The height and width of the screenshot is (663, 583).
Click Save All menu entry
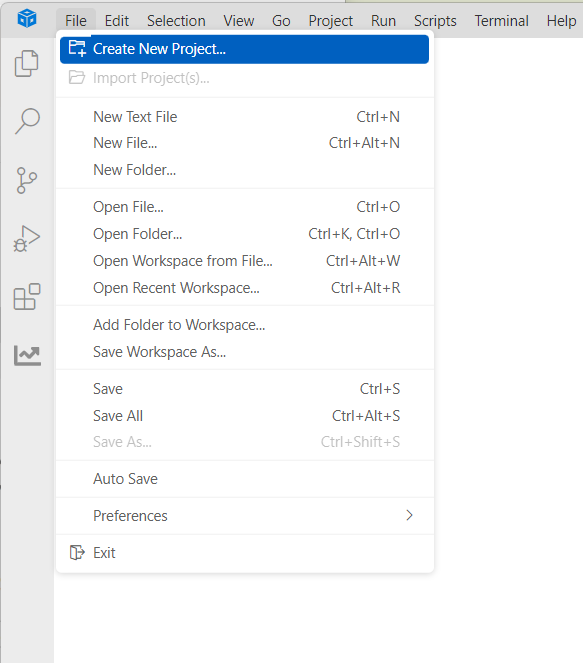[245, 416]
